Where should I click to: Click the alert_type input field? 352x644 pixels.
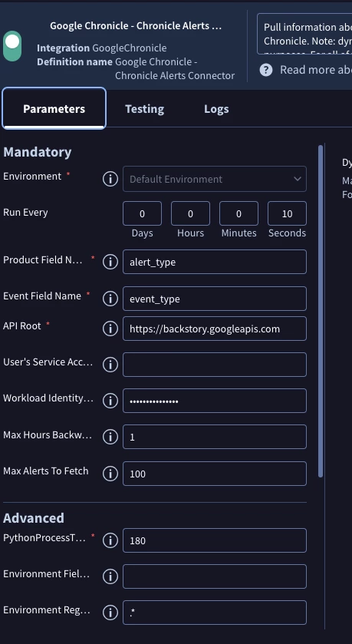click(215, 262)
